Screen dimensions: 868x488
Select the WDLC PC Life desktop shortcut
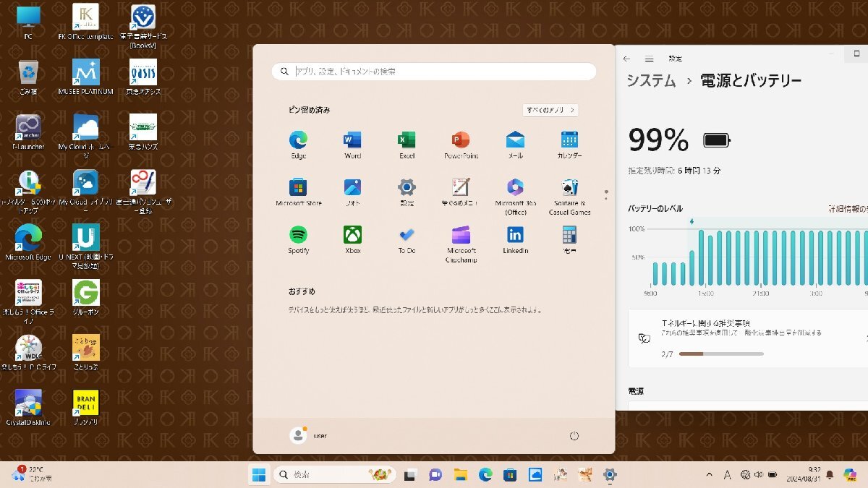28,353
